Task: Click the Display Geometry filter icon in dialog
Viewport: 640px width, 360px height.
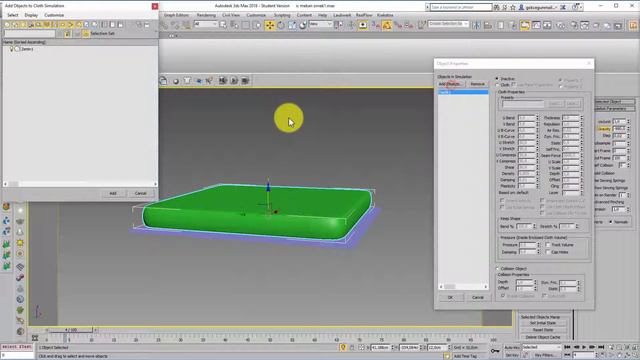Action: tap(7, 24)
